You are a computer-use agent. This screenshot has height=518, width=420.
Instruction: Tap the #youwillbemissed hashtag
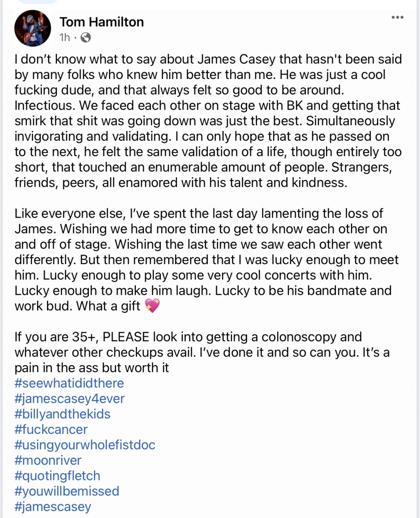67,491
